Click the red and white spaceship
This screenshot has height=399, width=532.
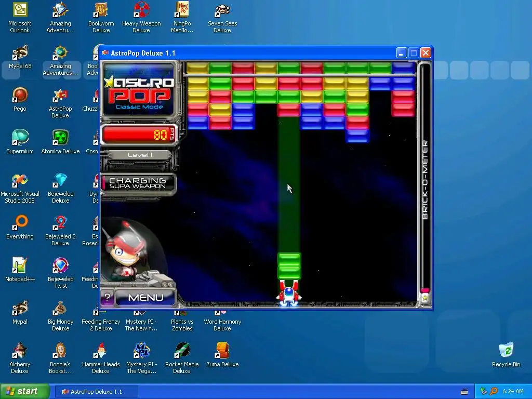click(289, 293)
